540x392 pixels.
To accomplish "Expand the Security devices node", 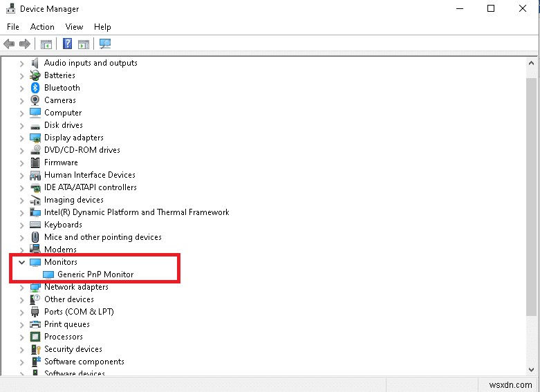I will coord(21,349).
